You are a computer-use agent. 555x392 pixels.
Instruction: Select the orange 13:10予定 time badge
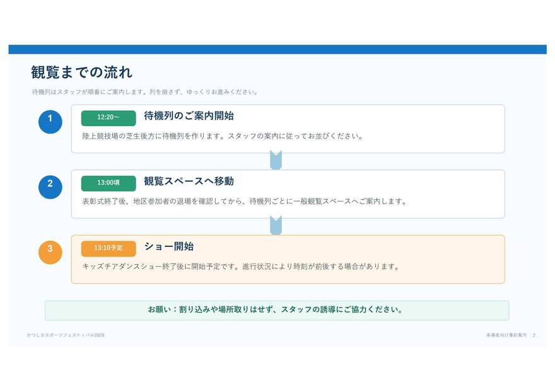(108, 249)
